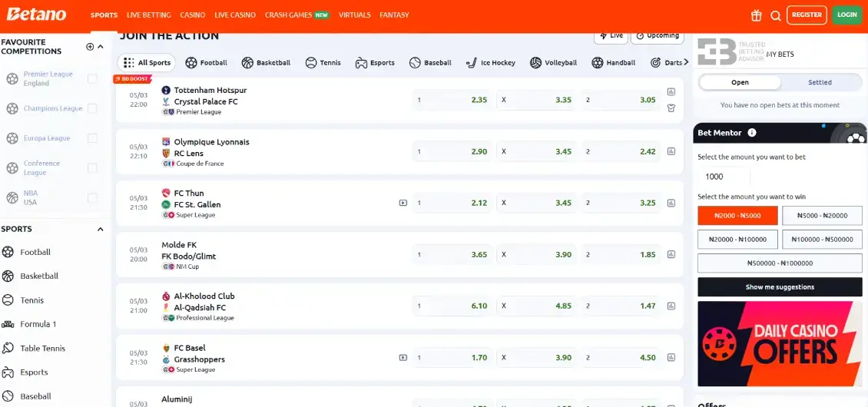868x407 pixels.
Task: Select Basketball in the sports filter bar
Action: click(x=267, y=62)
